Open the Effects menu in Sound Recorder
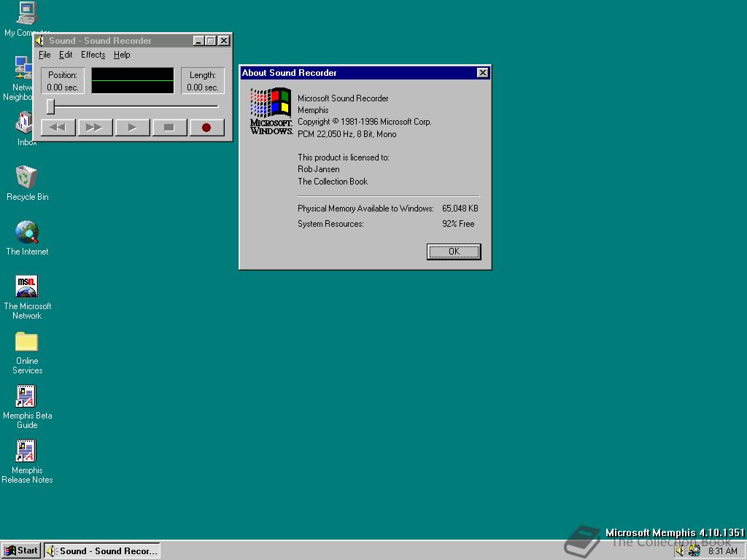Screen dimensions: 747x560 pos(93,55)
